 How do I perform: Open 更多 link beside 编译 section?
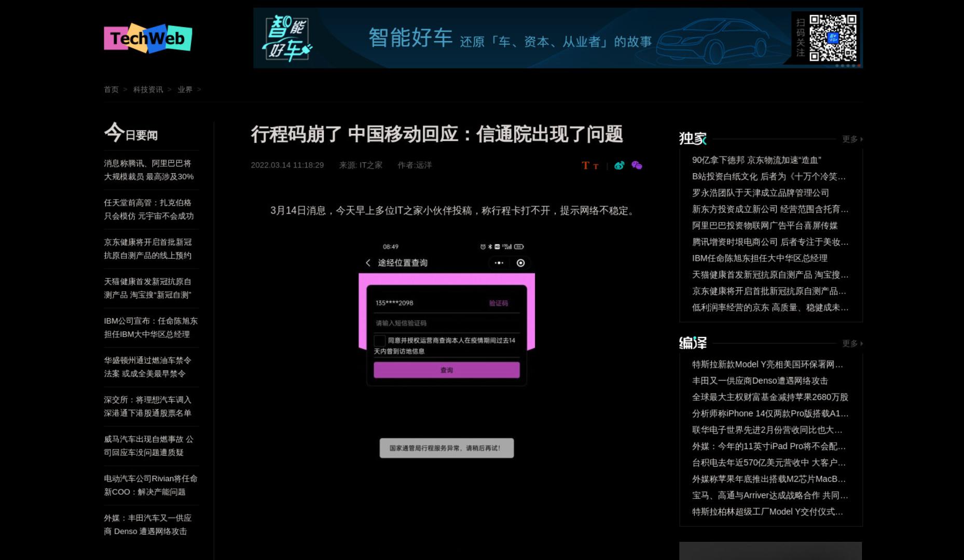click(x=852, y=343)
